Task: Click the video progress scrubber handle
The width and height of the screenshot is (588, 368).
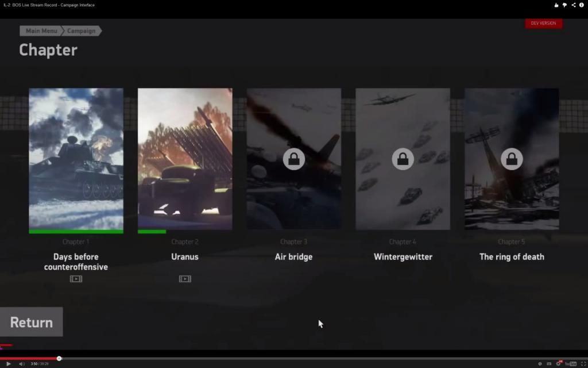Action: (x=59, y=359)
